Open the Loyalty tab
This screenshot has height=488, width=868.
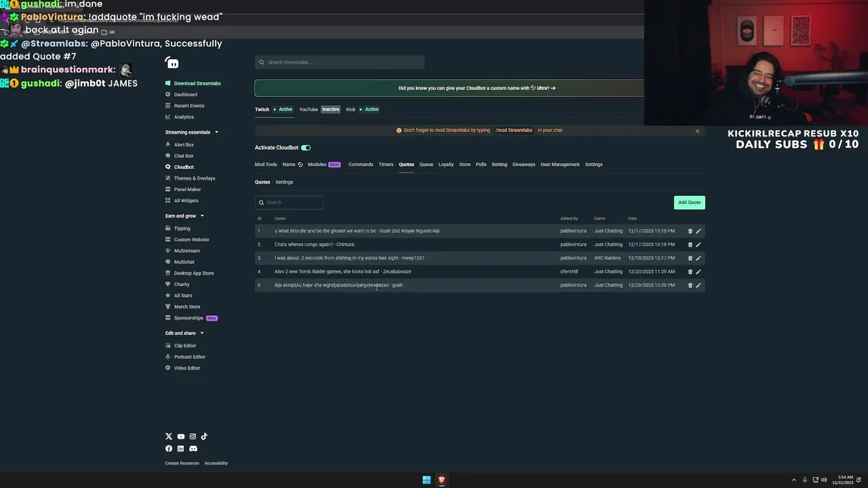pos(446,165)
